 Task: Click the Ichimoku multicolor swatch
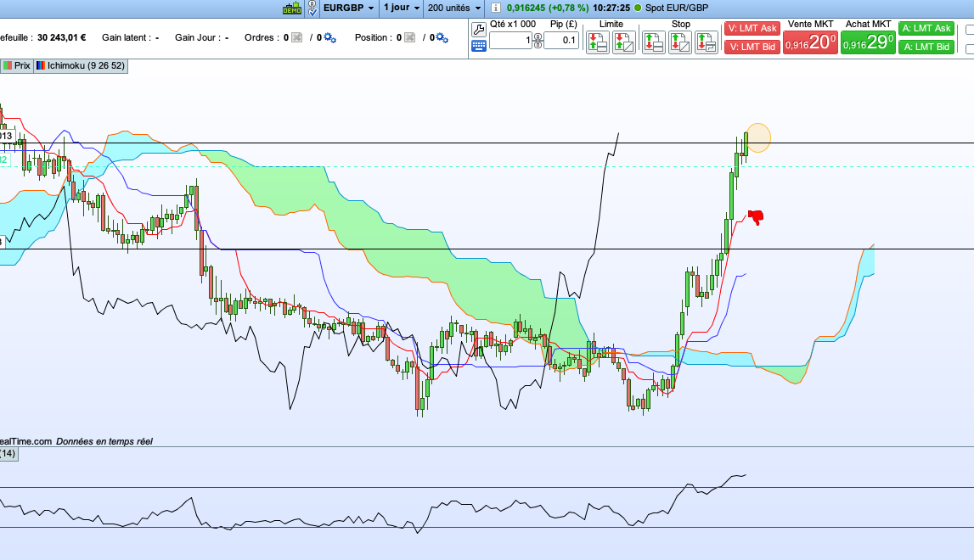pyautogui.click(x=41, y=66)
